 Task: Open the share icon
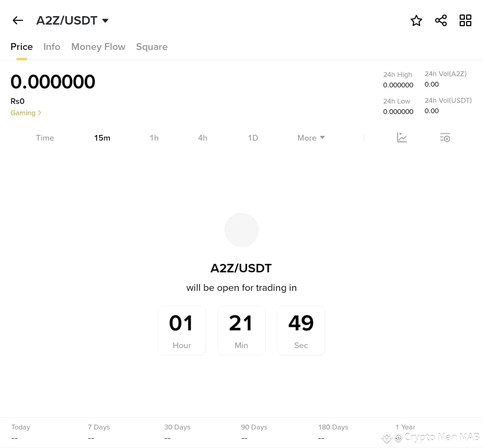tap(441, 21)
